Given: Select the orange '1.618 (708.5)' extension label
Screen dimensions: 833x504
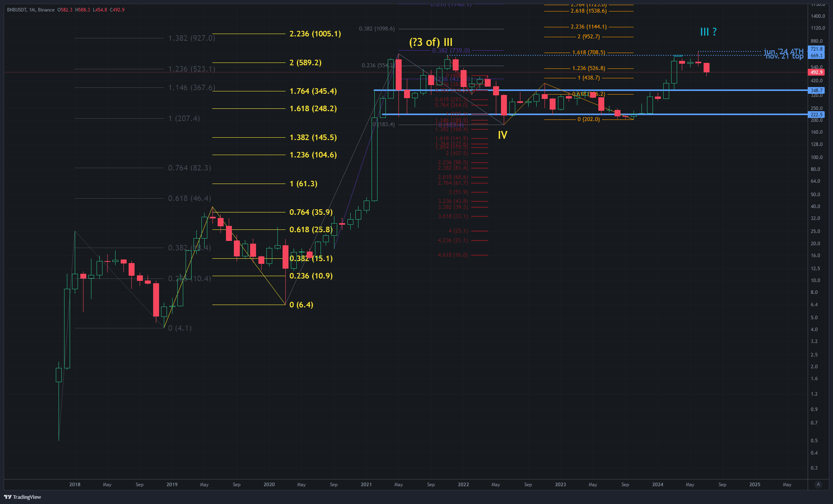Looking at the screenshot, I should [x=588, y=52].
